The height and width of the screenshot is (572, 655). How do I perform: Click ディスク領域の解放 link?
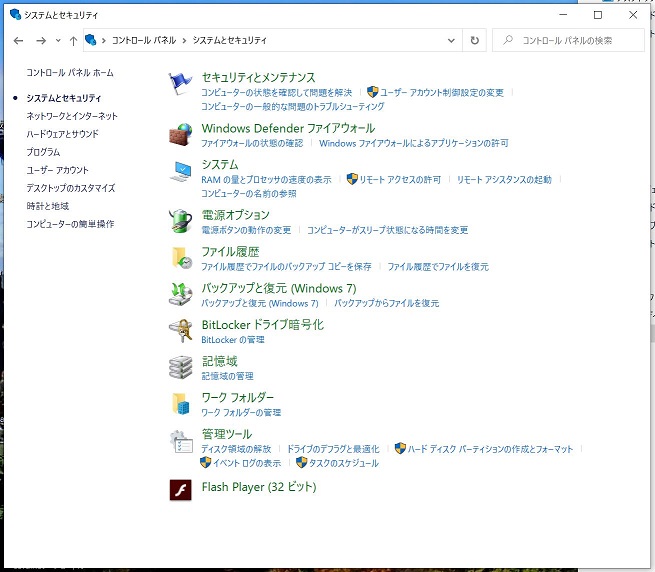(x=236, y=449)
